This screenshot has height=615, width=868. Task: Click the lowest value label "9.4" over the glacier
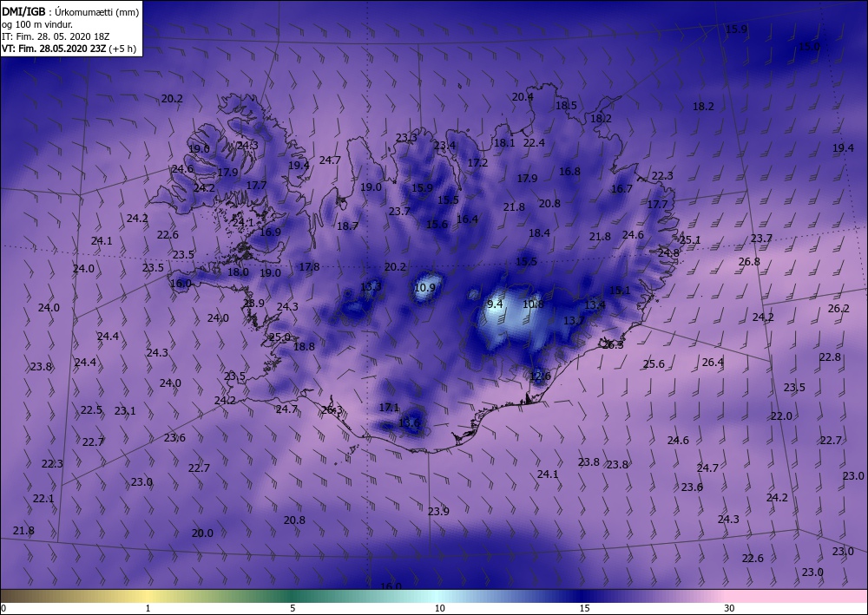495,304
